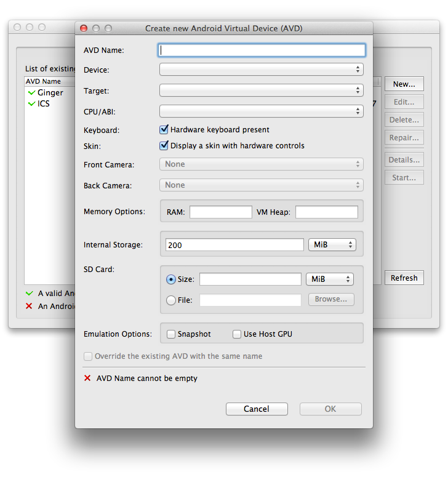The image size is (448, 477).
Task: Enable the Use Host GPU checkbox
Action: 237,334
